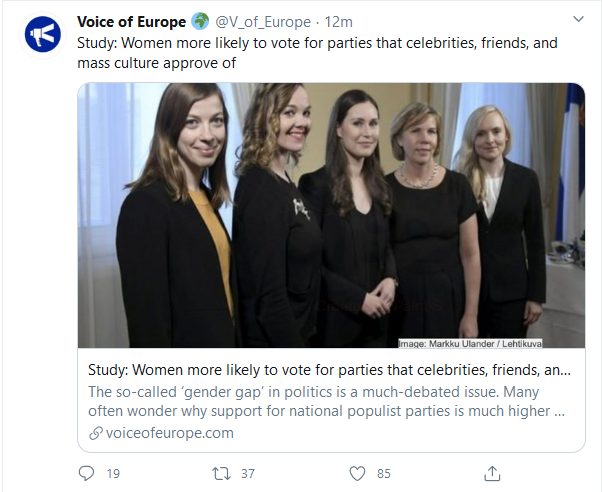Click the chain link icon in the card

pyautogui.click(x=96, y=433)
